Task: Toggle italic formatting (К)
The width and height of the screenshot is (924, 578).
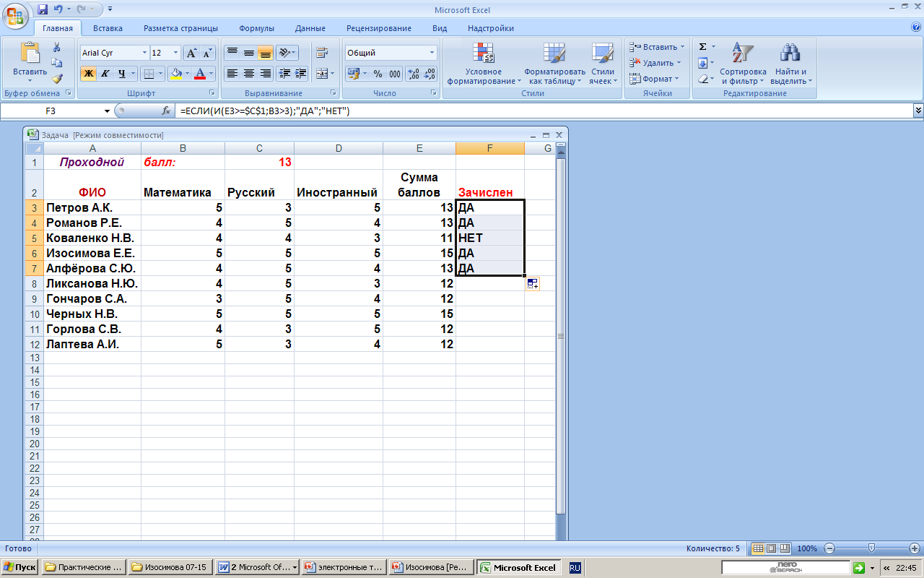Action: tap(105, 74)
